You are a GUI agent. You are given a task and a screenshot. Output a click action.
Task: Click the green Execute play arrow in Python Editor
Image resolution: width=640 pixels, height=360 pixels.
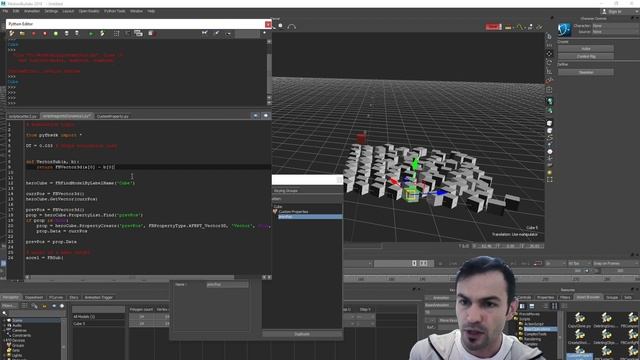tap(91, 33)
